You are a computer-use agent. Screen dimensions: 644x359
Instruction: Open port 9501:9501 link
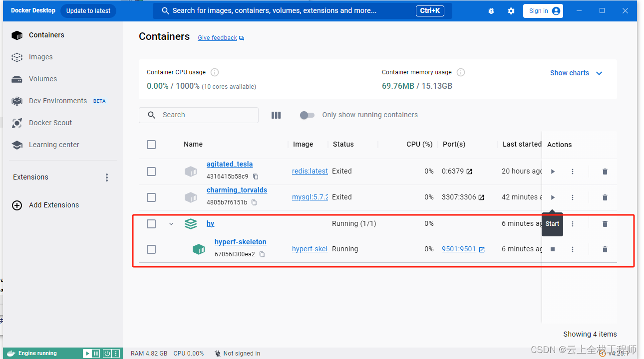(x=459, y=249)
